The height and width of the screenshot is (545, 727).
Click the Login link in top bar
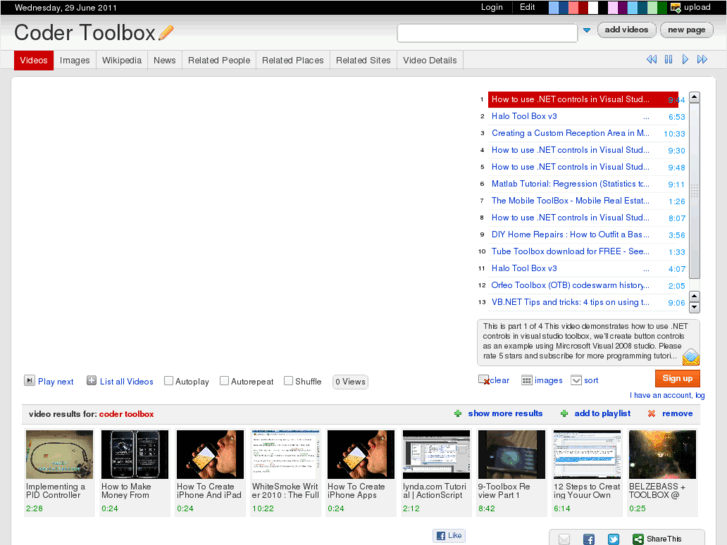point(491,7)
